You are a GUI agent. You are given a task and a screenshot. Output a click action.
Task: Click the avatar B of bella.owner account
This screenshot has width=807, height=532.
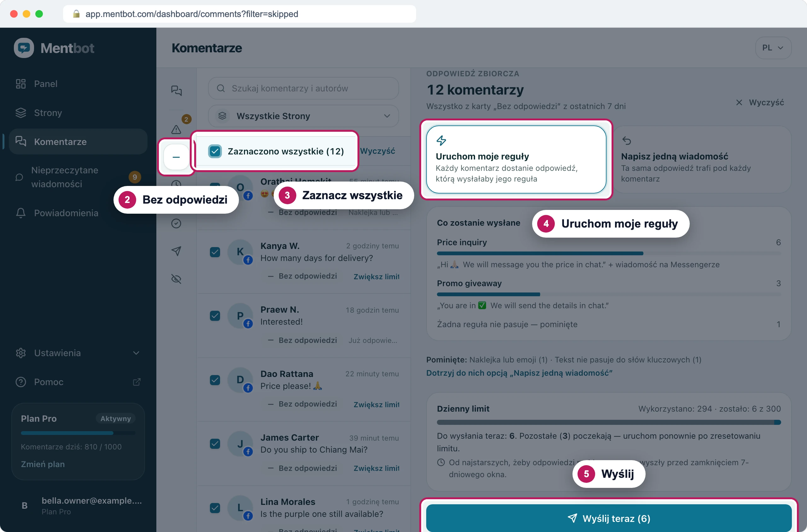(x=25, y=506)
